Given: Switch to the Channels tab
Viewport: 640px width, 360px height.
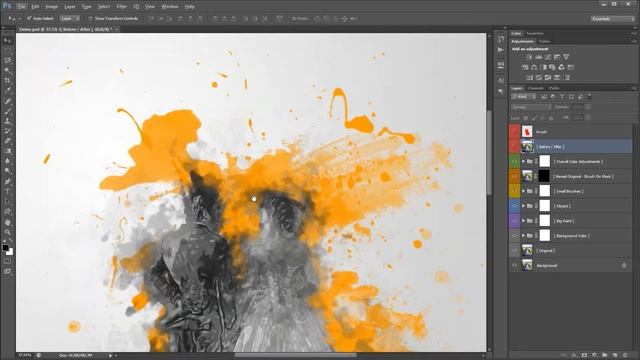Looking at the screenshot, I should pos(536,88).
